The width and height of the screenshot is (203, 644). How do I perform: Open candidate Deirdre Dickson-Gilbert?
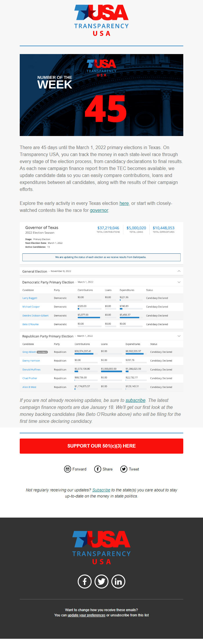coord(35,316)
